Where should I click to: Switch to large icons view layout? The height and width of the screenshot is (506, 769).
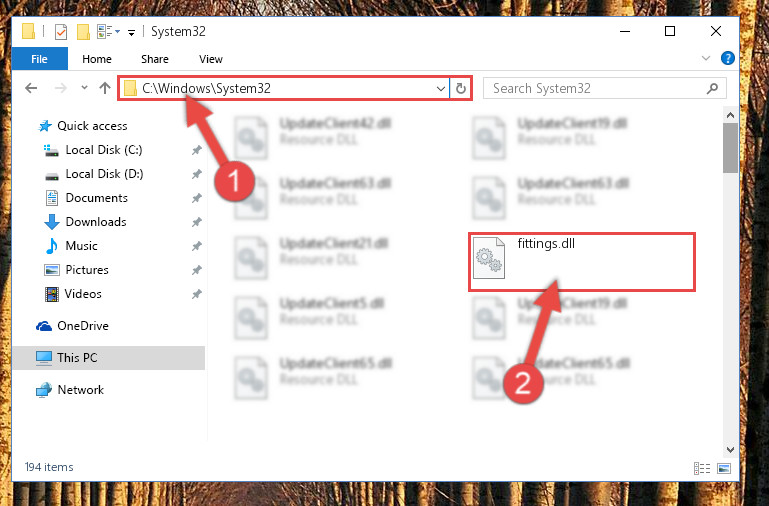[724, 468]
